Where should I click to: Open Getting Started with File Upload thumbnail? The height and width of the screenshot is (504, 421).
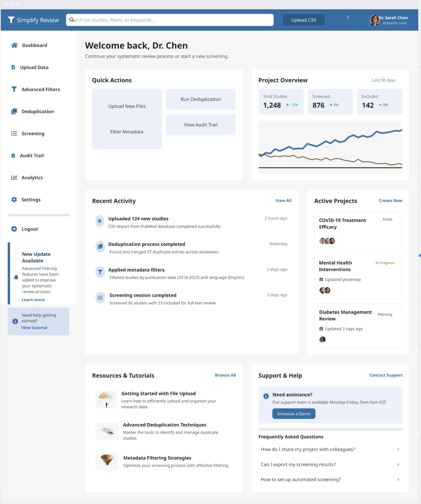(x=106, y=400)
